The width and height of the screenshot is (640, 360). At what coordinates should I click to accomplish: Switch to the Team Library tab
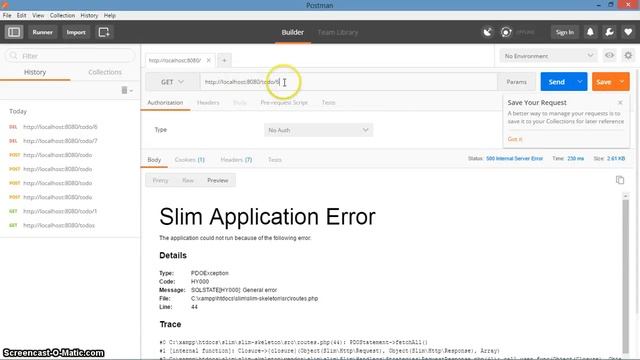pyautogui.click(x=338, y=32)
